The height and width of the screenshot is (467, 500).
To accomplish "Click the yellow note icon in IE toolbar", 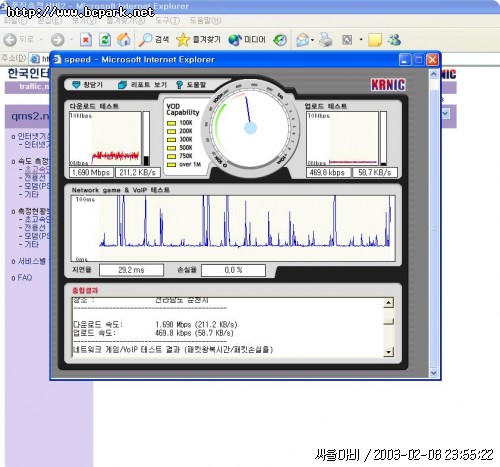I will click(x=375, y=40).
